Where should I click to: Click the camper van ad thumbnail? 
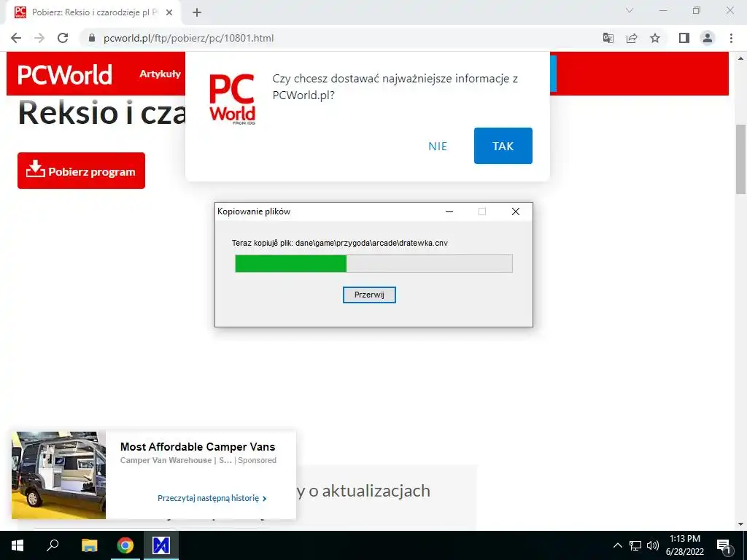pos(58,475)
